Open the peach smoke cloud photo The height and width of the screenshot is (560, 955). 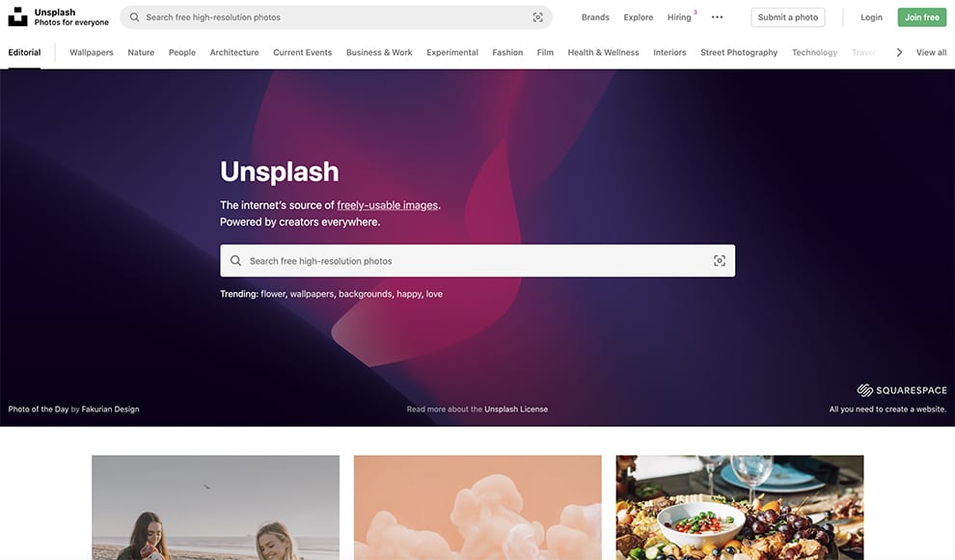tap(477, 508)
